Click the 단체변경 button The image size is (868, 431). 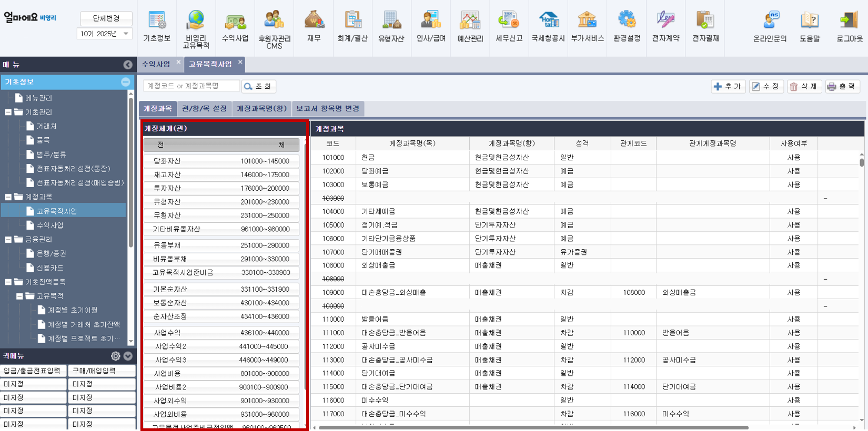106,18
